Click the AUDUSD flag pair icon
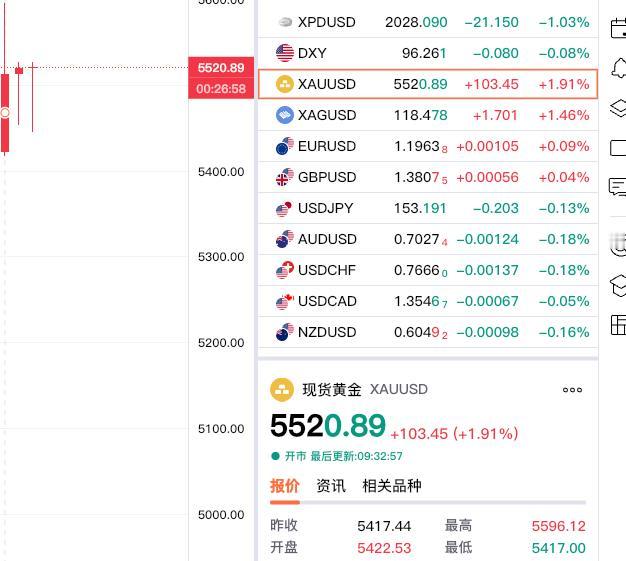Screen dimensions: 626x561 point(285,239)
